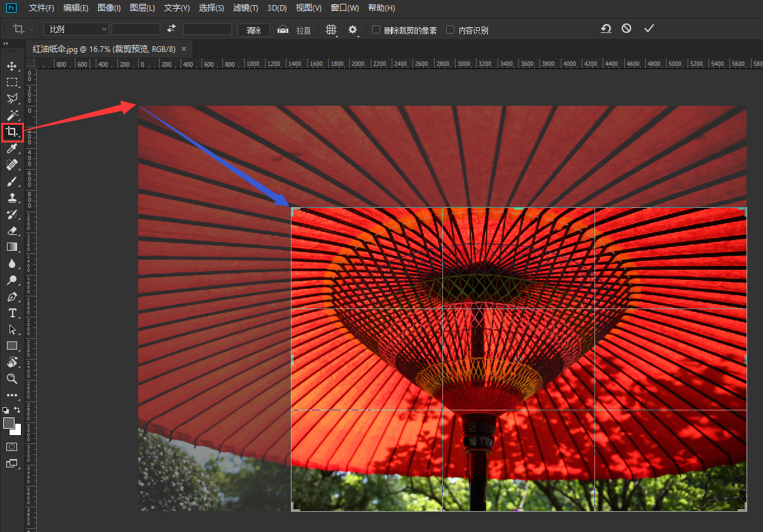This screenshot has width=763, height=532.
Task: Commit the crop with the checkmark
Action: [x=648, y=28]
